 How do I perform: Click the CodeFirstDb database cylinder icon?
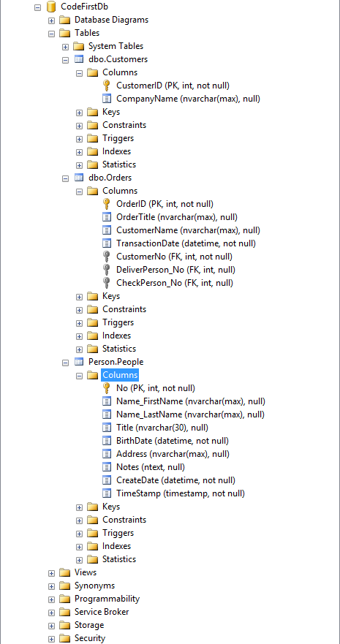[x=51, y=7]
